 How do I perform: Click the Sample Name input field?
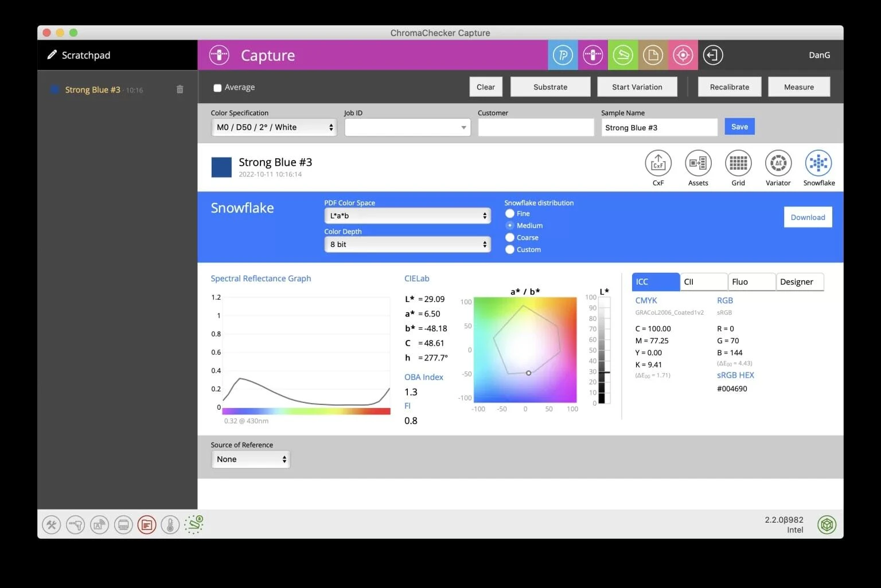point(659,127)
